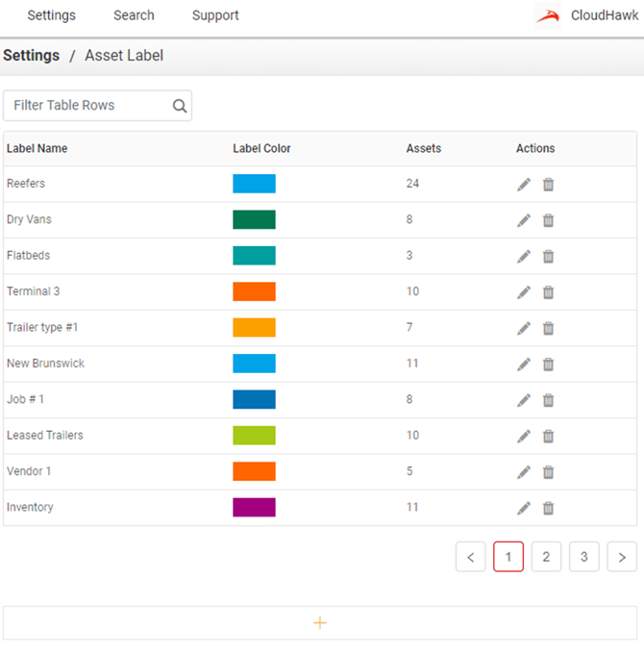Go to previous page with left chevron
The width and height of the screenshot is (644, 655).
(x=470, y=557)
